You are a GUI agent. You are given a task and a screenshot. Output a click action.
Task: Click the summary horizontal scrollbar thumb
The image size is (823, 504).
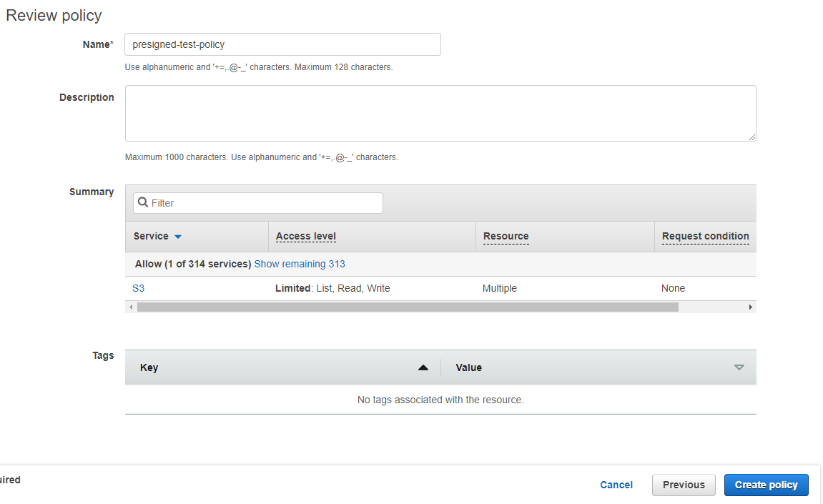pyautogui.click(x=408, y=307)
